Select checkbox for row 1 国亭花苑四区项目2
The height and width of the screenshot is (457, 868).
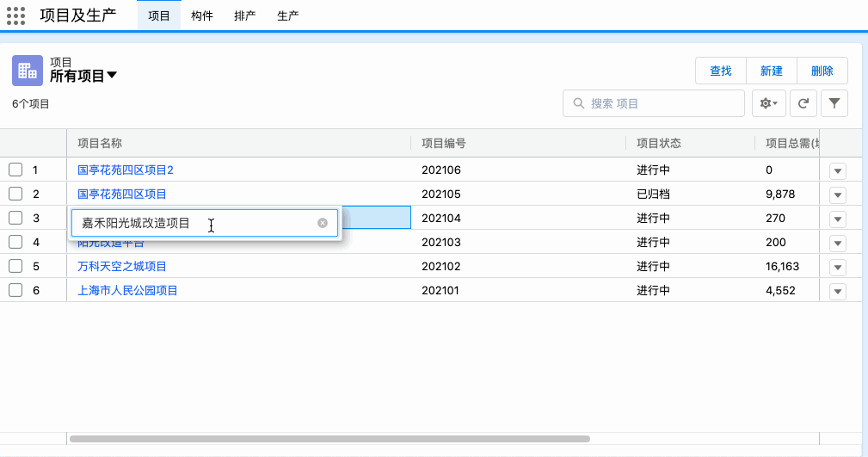(15, 170)
